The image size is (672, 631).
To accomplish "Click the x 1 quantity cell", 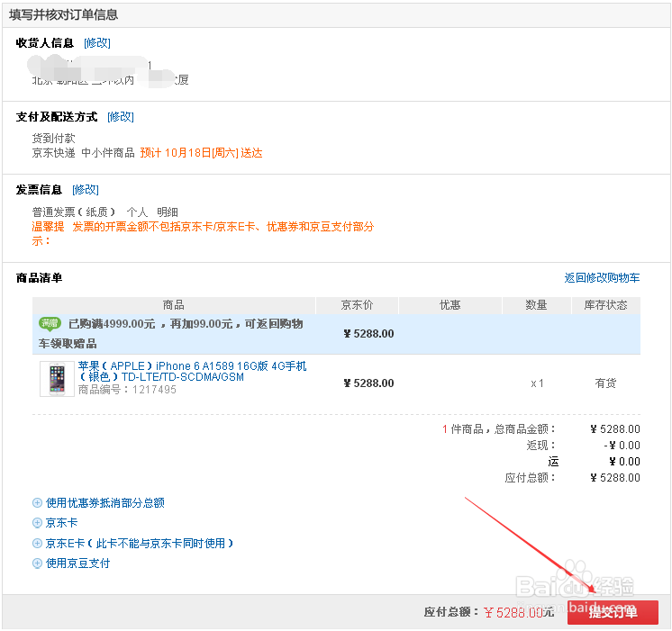I will coord(537,383).
